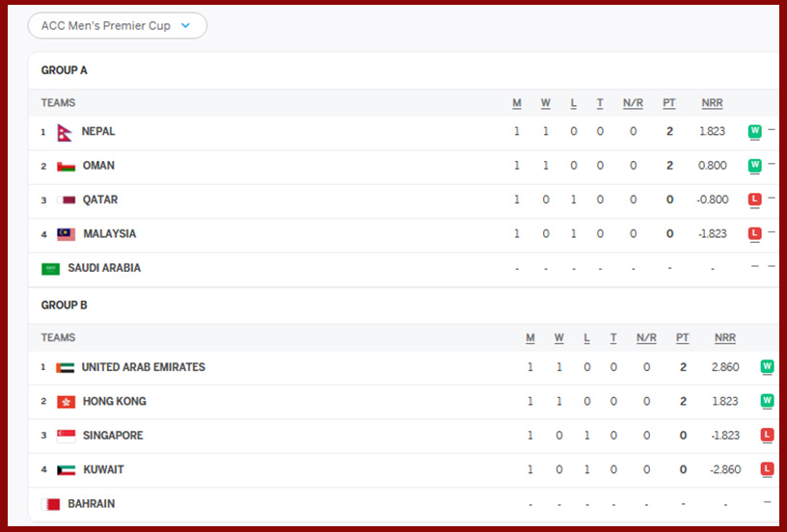Click the United Arab Emirates flag icon

tap(65, 367)
